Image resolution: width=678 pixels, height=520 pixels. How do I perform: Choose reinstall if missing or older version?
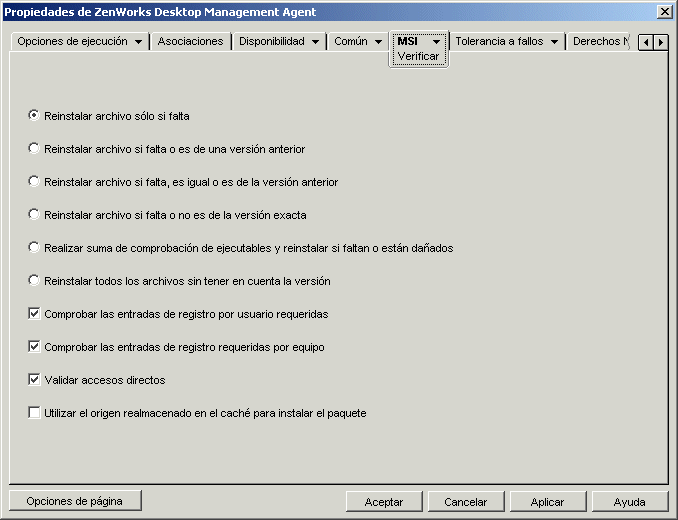[x=34, y=148]
